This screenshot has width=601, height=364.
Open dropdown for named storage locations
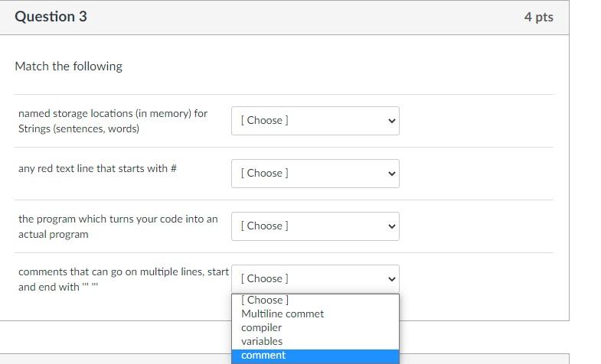315,121
